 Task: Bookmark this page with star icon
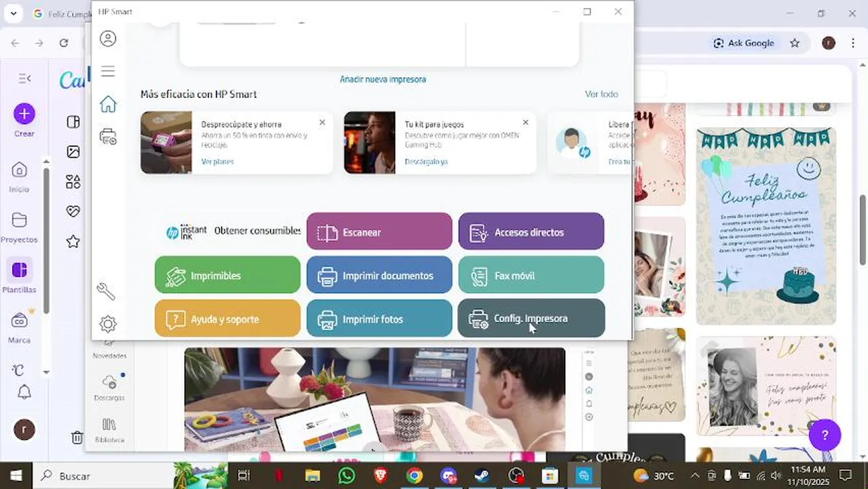(x=795, y=43)
